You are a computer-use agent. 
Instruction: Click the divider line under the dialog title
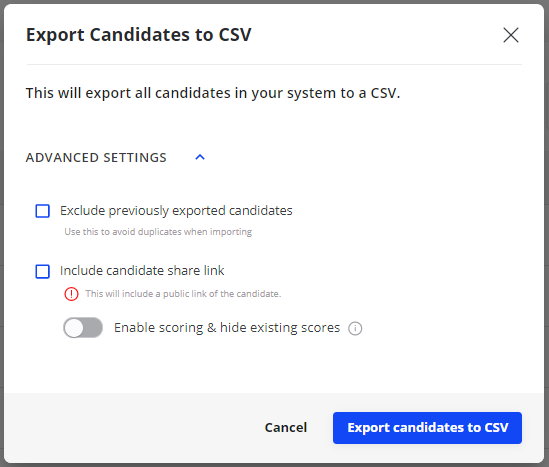tap(274, 64)
